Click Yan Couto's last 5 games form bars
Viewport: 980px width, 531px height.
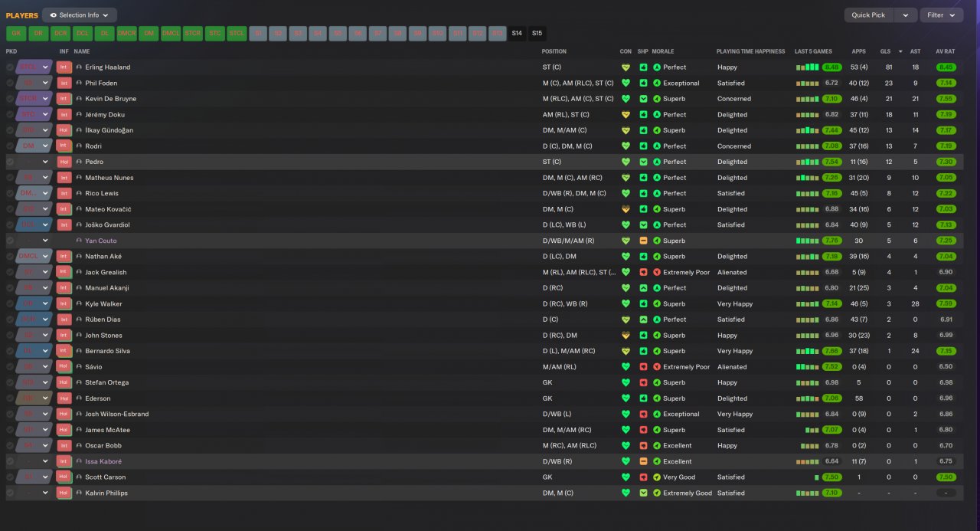(806, 241)
